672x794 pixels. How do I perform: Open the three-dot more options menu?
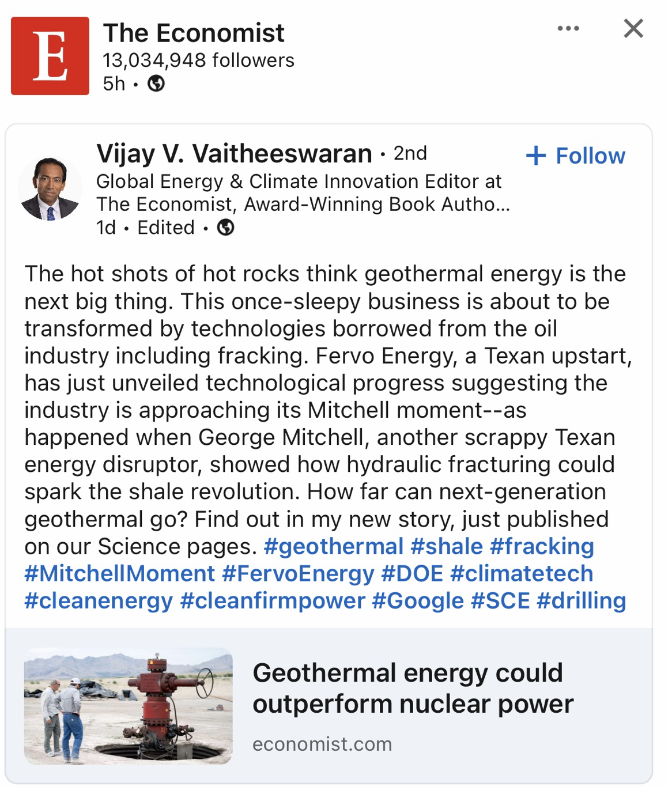pos(568,28)
